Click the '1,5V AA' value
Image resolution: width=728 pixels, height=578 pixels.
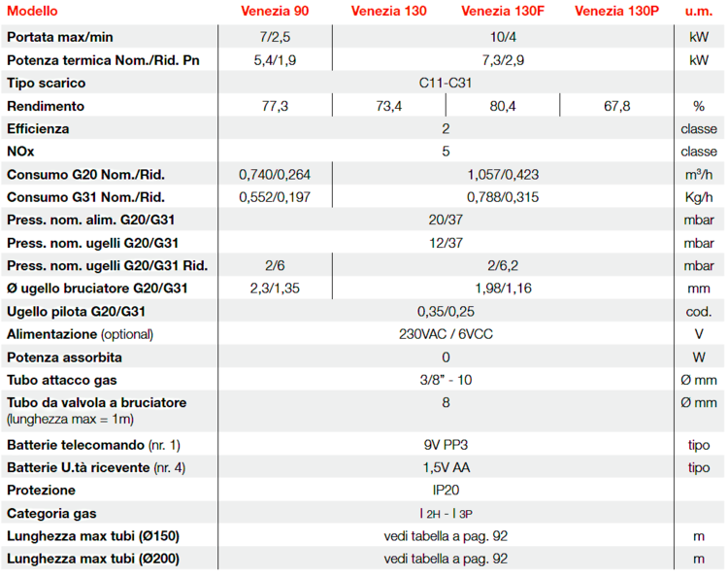[446, 468]
